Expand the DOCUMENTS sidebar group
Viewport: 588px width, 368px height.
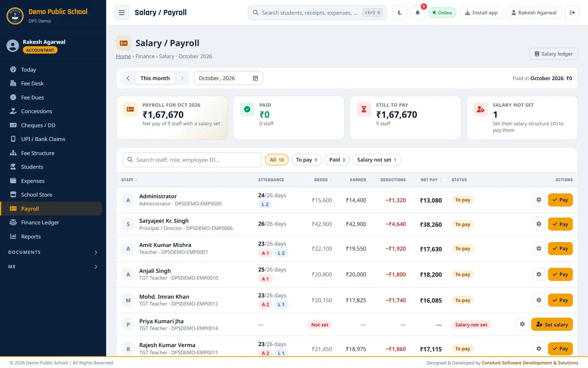click(53, 252)
